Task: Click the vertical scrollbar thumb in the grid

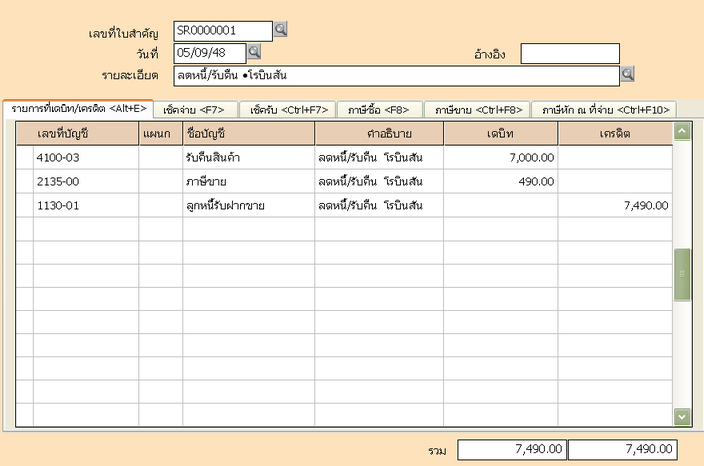Action: tap(682, 274)
